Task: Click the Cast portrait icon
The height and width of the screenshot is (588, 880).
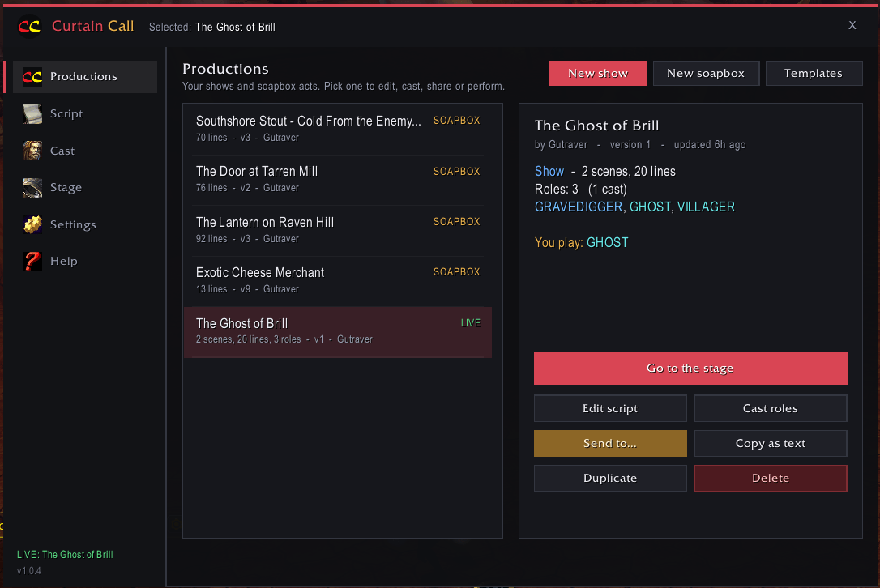Action: 32,151
